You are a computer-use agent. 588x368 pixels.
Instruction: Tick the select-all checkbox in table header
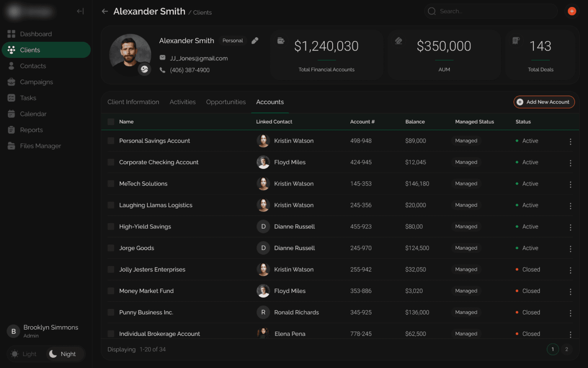point(111,122)
